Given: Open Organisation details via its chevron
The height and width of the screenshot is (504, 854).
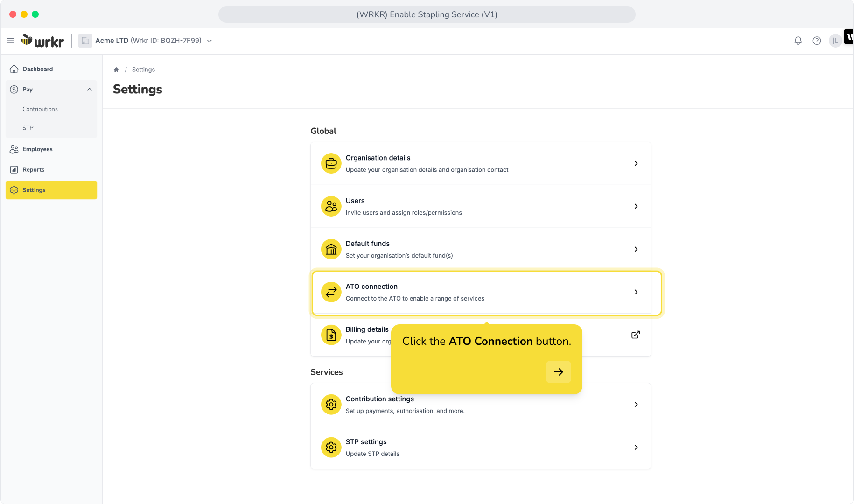Looking at the screenshot, I should point(636,163).
